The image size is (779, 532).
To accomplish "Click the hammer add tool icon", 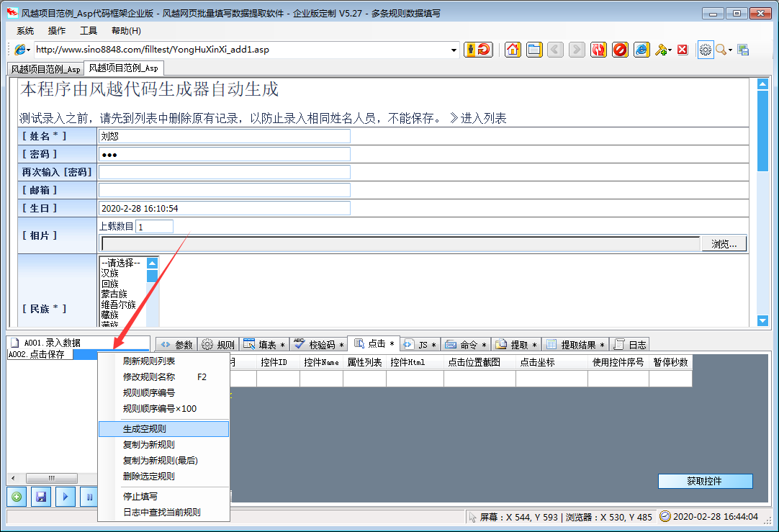I will (660, 50).
